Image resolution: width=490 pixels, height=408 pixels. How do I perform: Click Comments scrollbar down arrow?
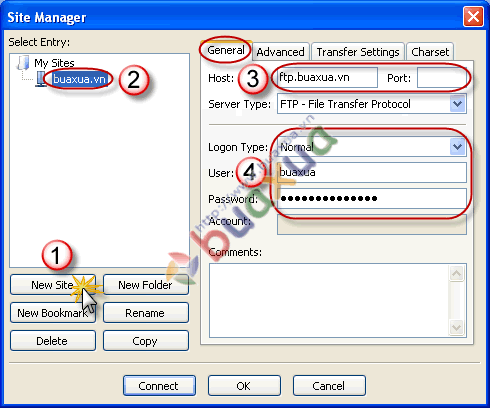pos(456,327)
